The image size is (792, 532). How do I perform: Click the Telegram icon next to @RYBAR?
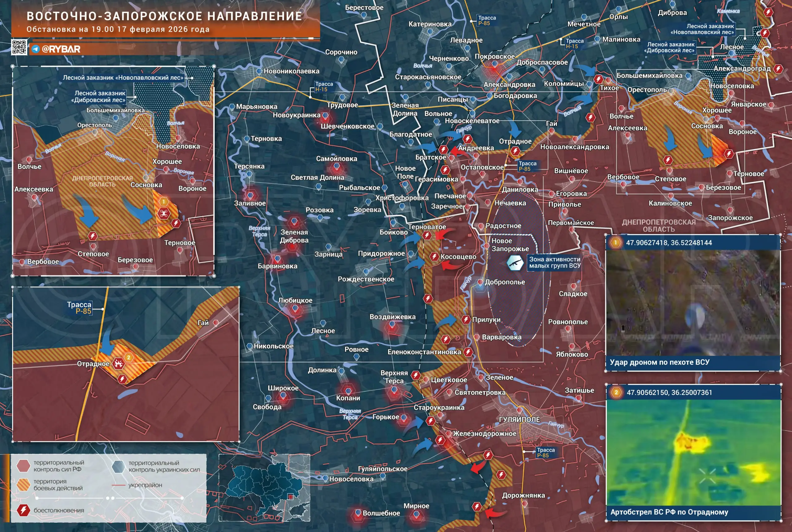36,49
